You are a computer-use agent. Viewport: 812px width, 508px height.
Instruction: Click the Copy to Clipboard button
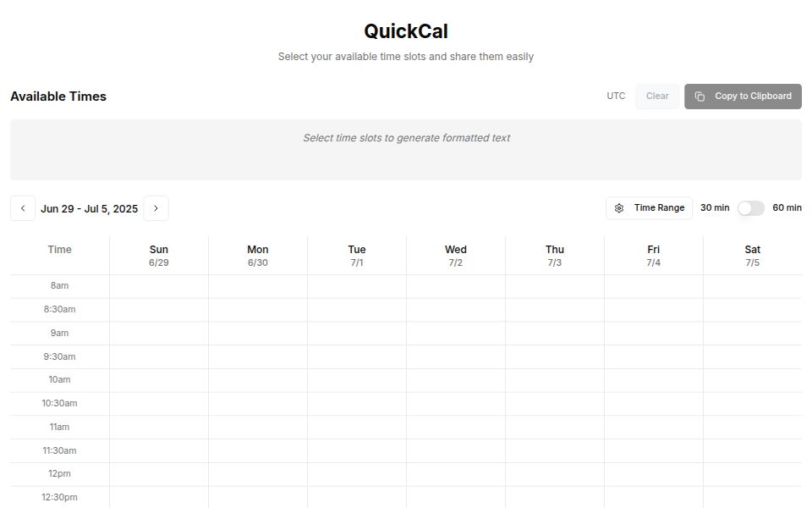pyautogui.click(x=743, y=96)
